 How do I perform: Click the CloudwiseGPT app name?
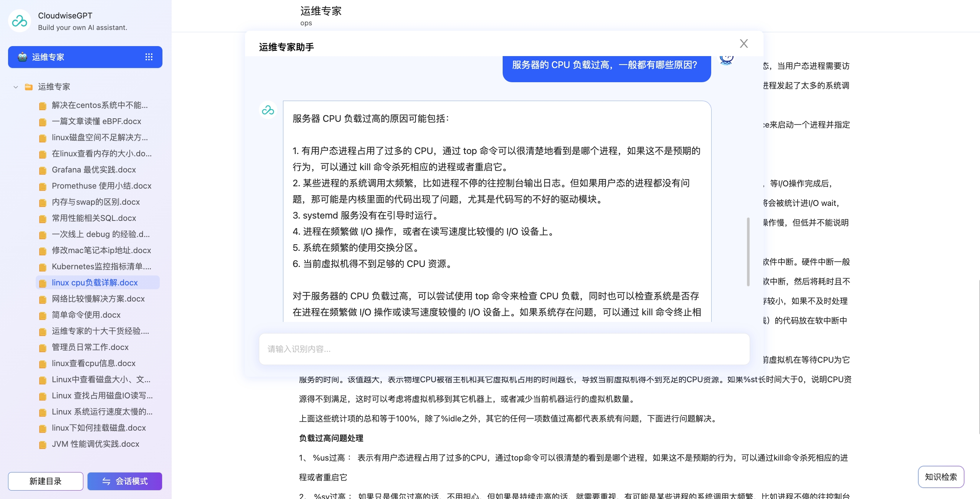(x=65, y=16)
